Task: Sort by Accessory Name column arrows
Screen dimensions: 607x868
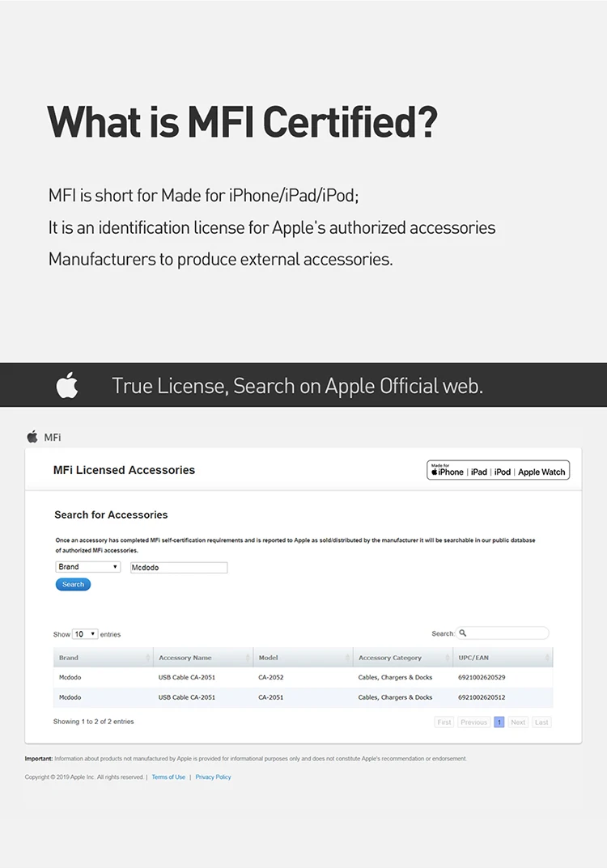Action: coord(248,658)
